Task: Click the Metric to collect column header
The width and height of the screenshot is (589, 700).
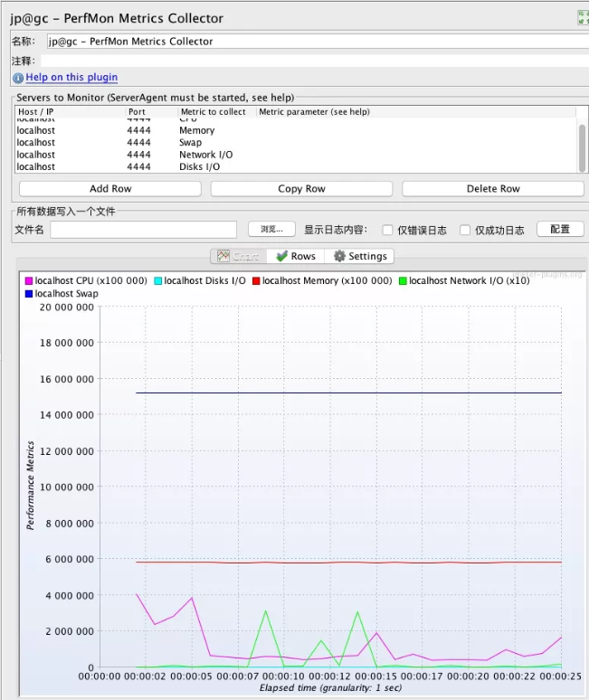Action: tap(217, 111)
